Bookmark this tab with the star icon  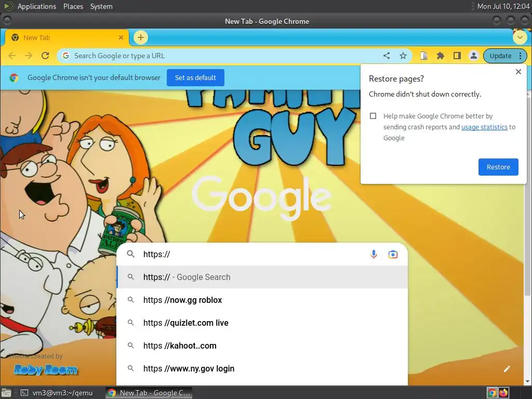pos(403,56)
